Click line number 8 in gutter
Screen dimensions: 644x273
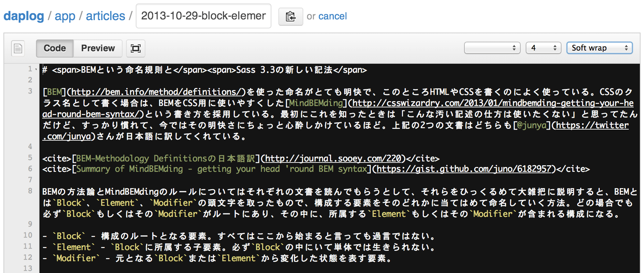tap(30, 191)
